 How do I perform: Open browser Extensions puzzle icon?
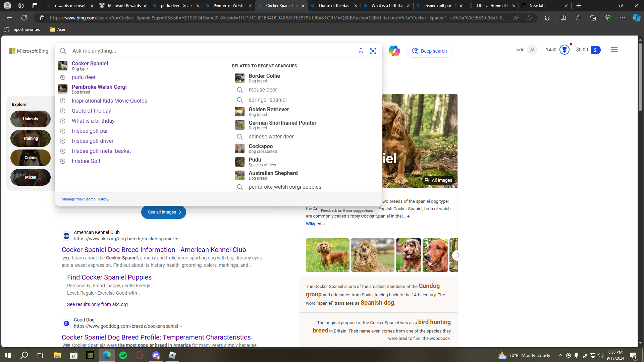coord(547,18)
